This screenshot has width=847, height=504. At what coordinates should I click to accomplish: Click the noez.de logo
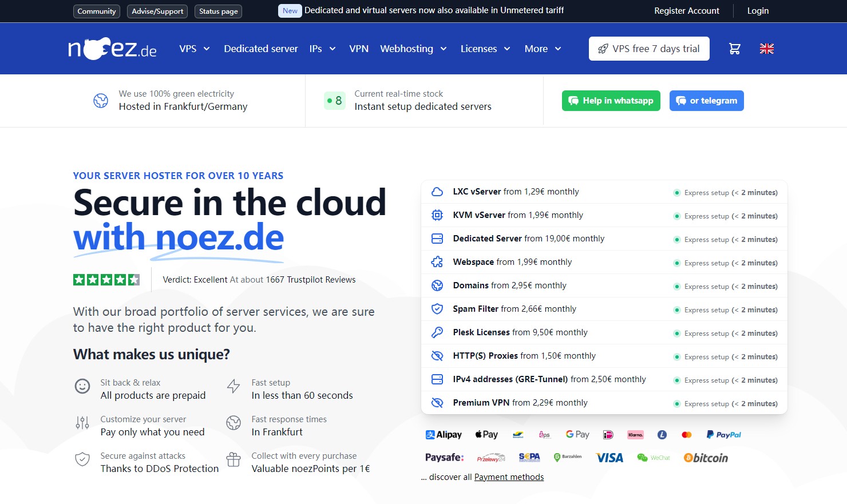pyautogui.click(x=113, y=49)
